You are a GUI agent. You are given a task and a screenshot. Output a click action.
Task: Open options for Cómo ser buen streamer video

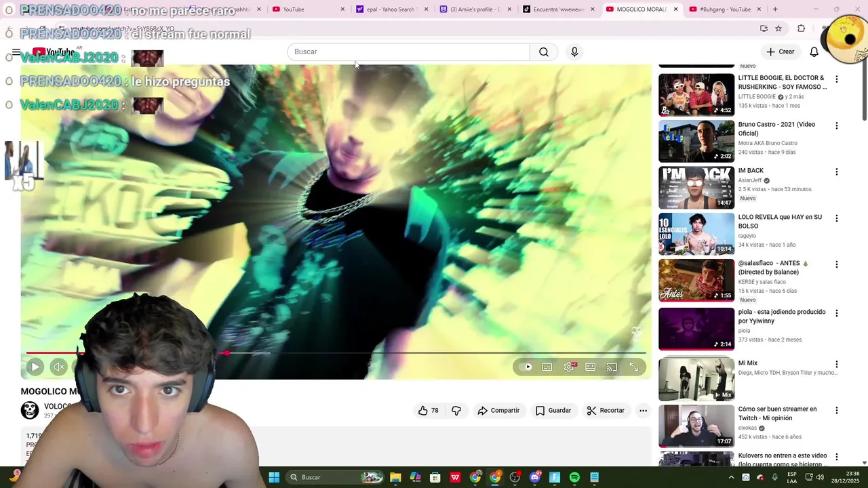(x=836, y=410)
